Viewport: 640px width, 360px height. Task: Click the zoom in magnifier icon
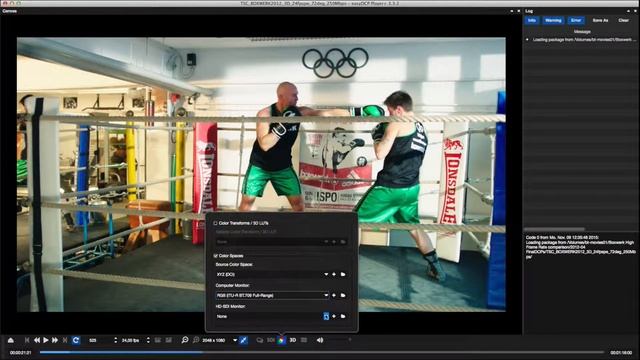pos(185,340)
